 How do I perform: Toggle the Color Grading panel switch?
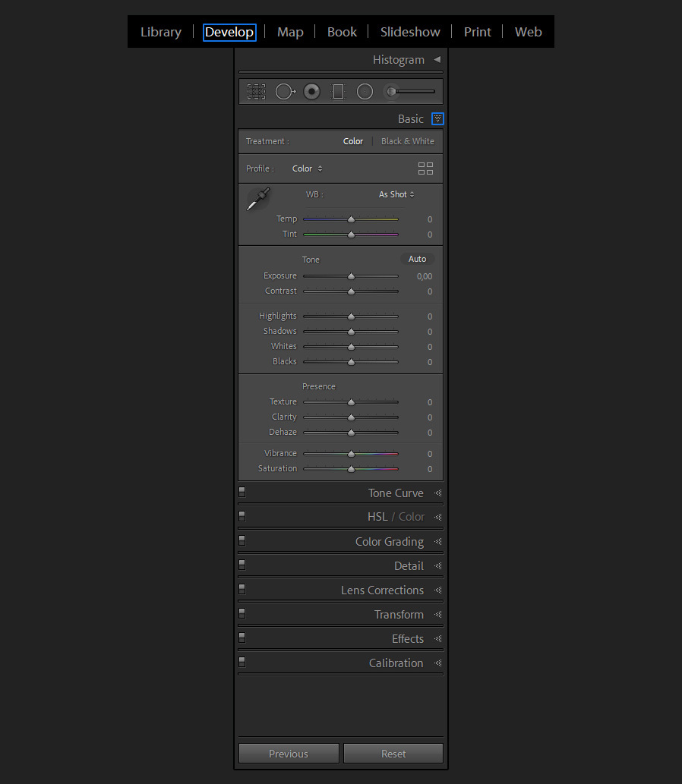[x=242, y=540]
